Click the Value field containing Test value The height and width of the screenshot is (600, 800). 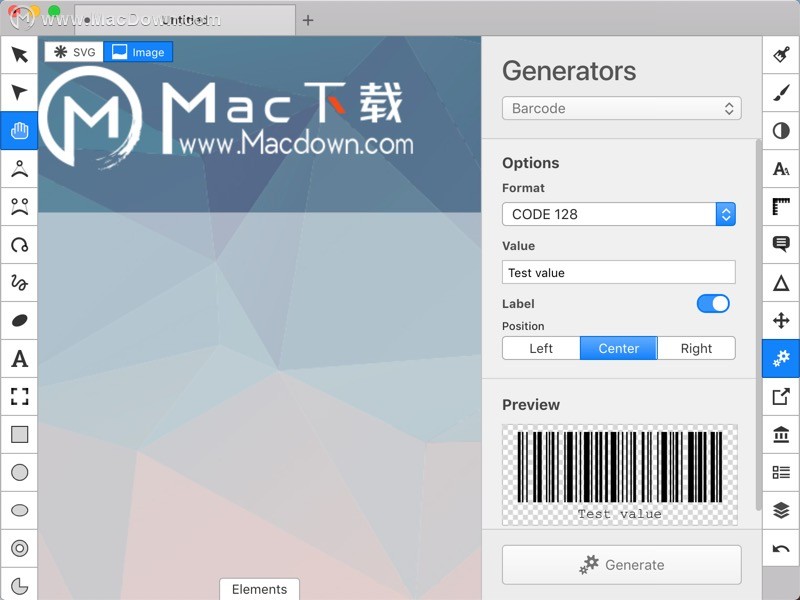click(618, 272)
